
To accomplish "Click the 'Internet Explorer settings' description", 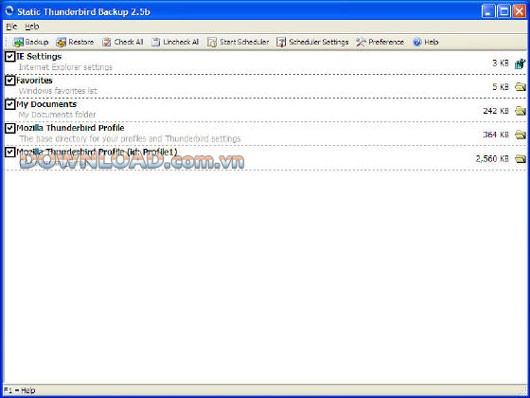I will point(65,67).
